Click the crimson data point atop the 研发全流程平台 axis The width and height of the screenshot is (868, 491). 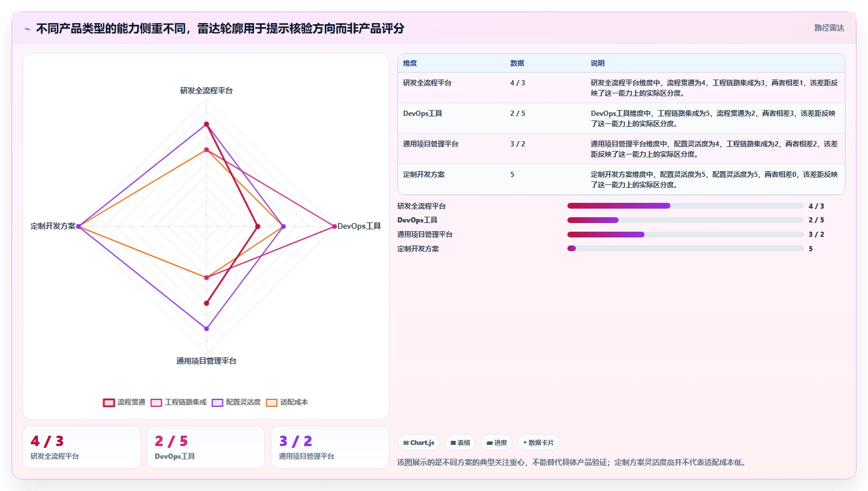click(x=207, y=124)
